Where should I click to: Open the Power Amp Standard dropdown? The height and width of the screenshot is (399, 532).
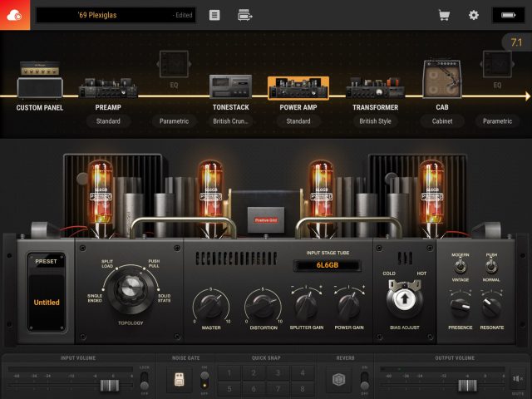click(x=298, y=121)
